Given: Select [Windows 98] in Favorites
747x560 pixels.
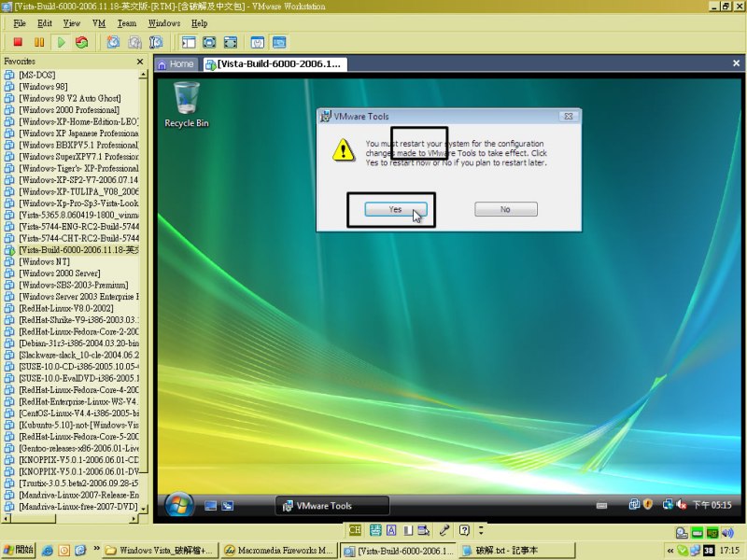Looking at the screenshot, I should tap(43, 87).
